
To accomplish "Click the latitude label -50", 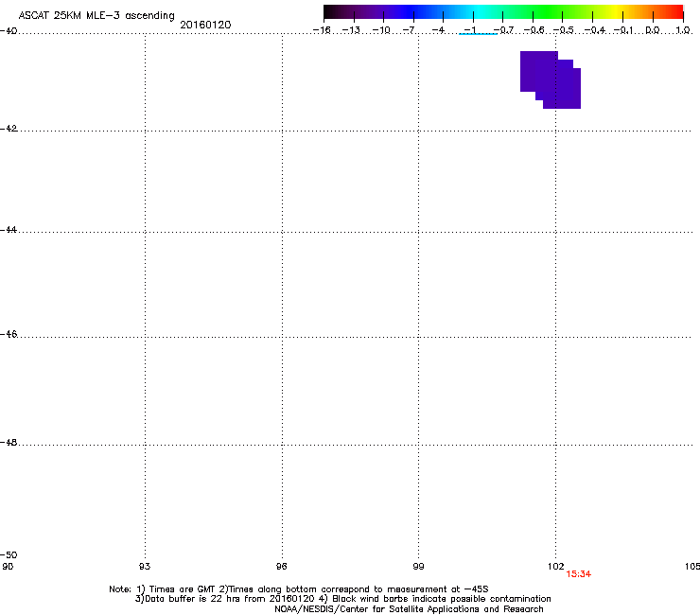I will pyautogui.click(x=9, y=555).
